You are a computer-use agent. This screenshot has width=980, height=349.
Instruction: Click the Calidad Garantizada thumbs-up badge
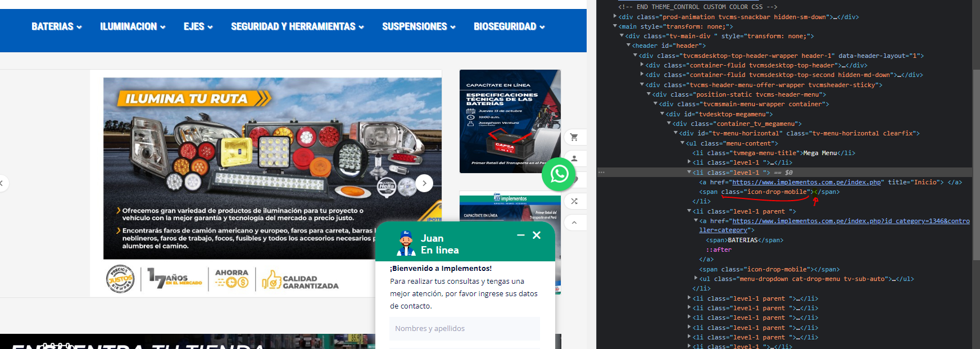pos(301,280)
